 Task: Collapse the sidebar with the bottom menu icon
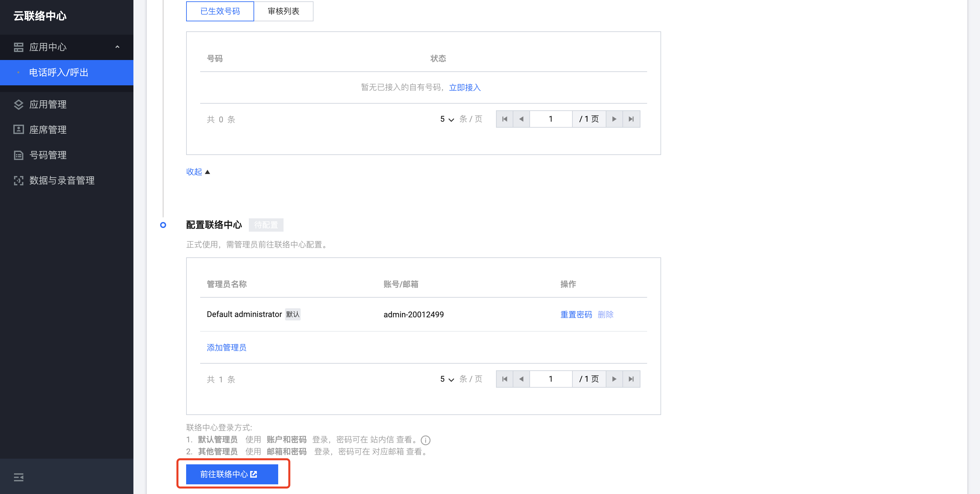coord(18,477)
